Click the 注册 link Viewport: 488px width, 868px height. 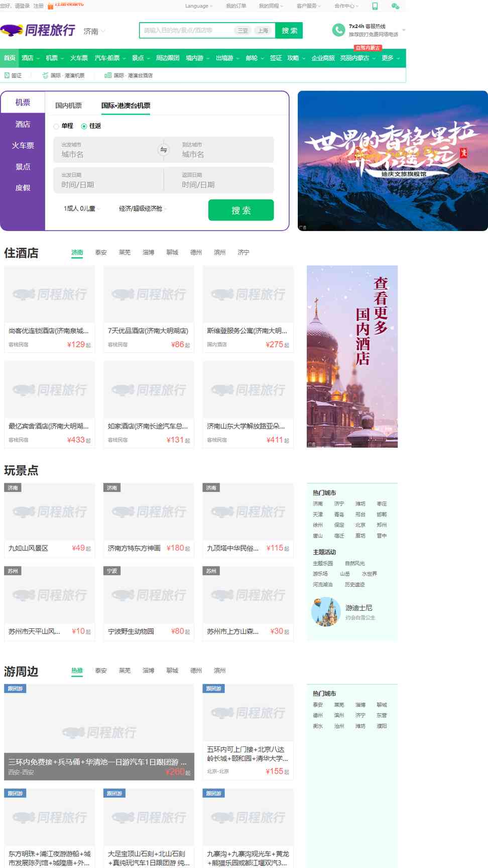(x=39, y=6)
